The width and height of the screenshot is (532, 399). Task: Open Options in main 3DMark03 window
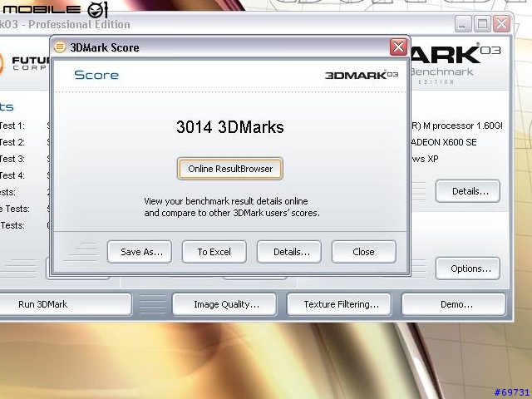click(x=468, y=268)
